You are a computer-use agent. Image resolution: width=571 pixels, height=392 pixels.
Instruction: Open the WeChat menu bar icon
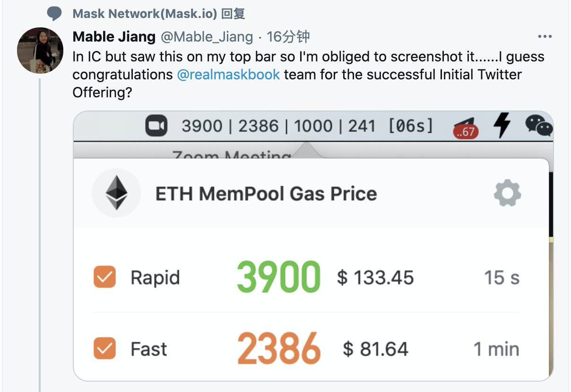[538, 126]
